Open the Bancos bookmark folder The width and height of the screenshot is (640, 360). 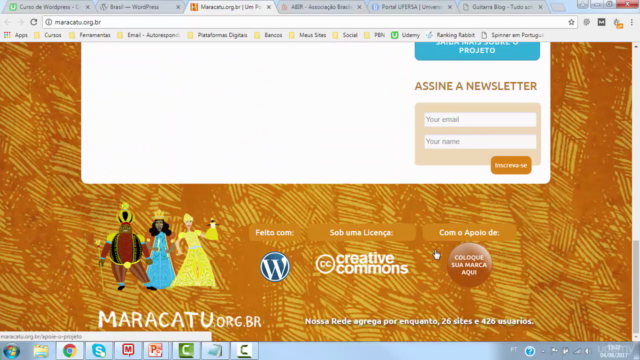[268, 35]
